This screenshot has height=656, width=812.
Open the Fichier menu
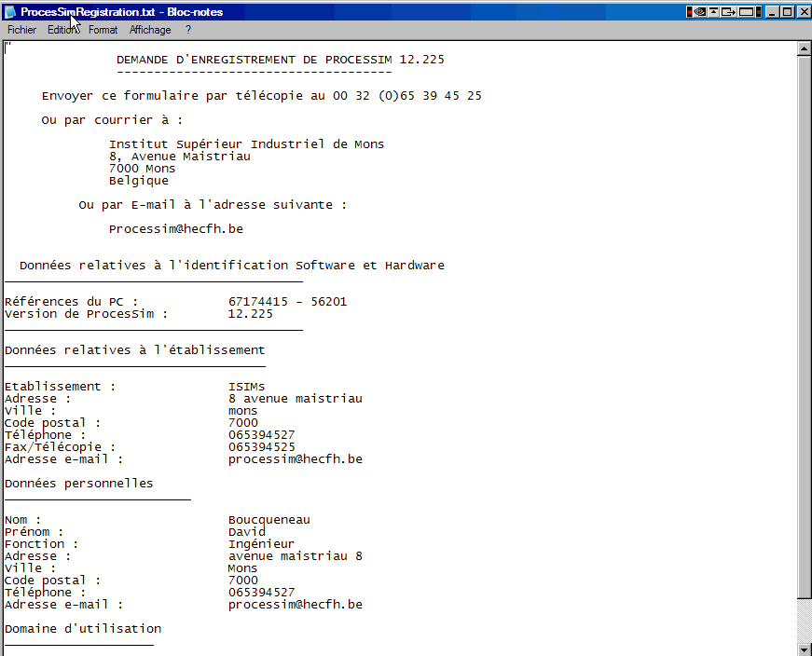coord(21,30)
